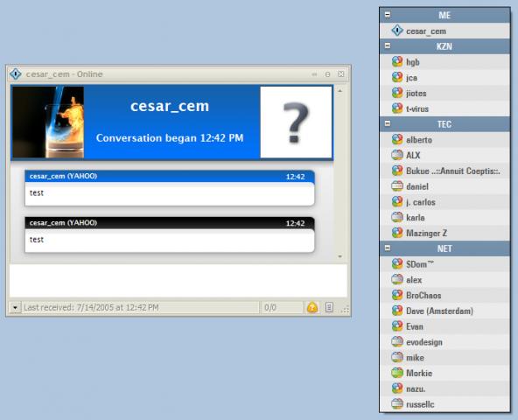Click the black-header cesar_cem message bubble
Viewport: 518px width, 420px height.
pyautogui.click(x=170, y=234)
